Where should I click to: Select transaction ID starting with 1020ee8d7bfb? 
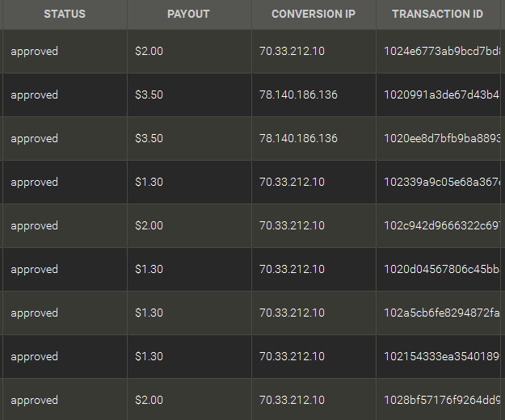pyautogui.click(x=443, y=139)
